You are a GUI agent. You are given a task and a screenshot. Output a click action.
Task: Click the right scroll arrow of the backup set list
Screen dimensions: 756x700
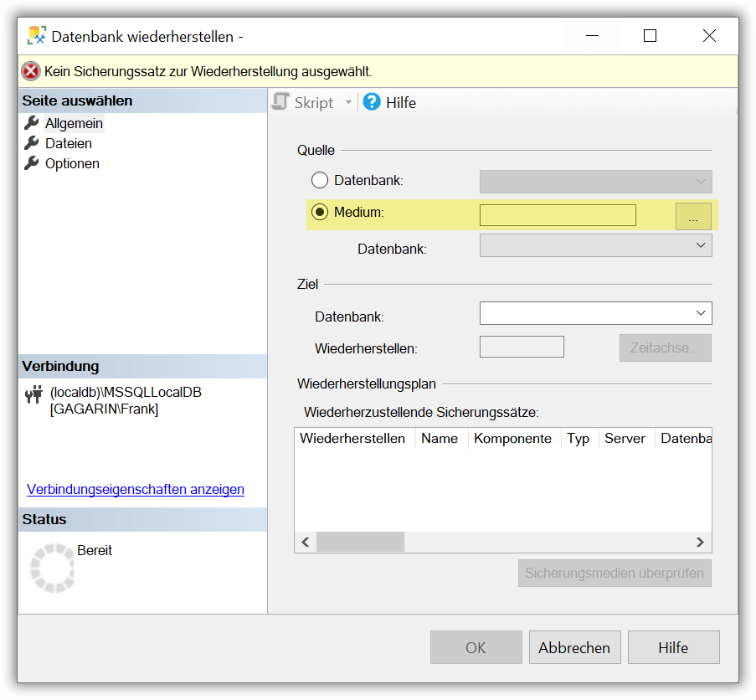coord(700,543)
